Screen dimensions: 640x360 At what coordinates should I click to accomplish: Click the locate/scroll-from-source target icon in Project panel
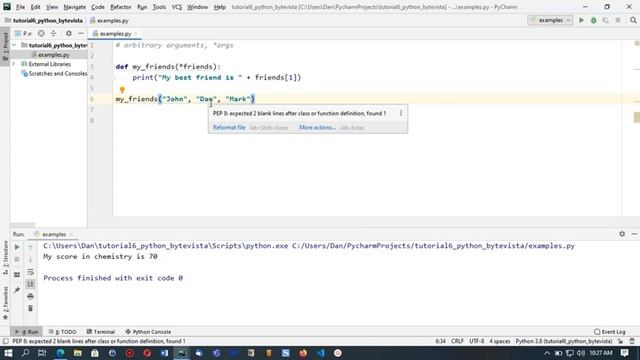click(x=41, y=33)
